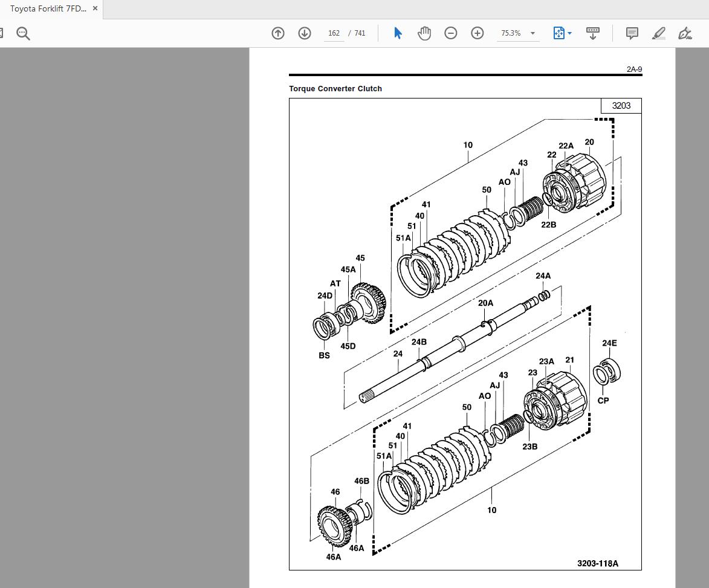This screenshot has height=588, width=709.
Task: Click part label 46A at bottom
Action: (x=334, y=557)
